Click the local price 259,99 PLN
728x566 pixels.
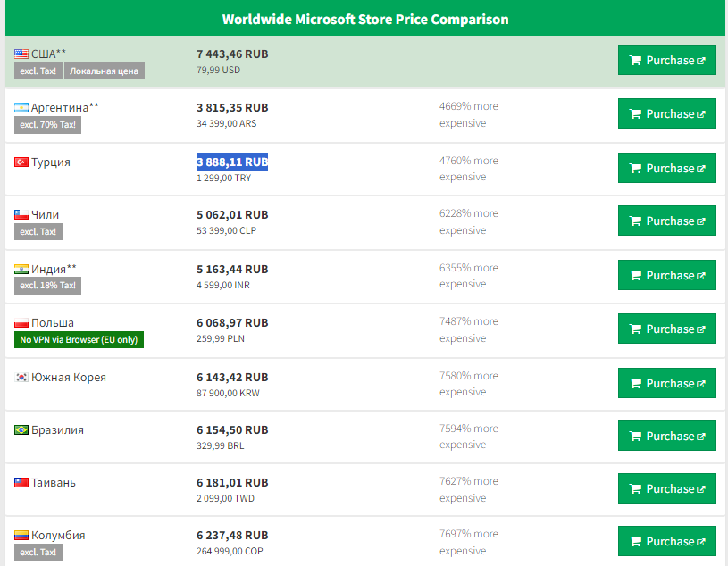coord(221,338)
